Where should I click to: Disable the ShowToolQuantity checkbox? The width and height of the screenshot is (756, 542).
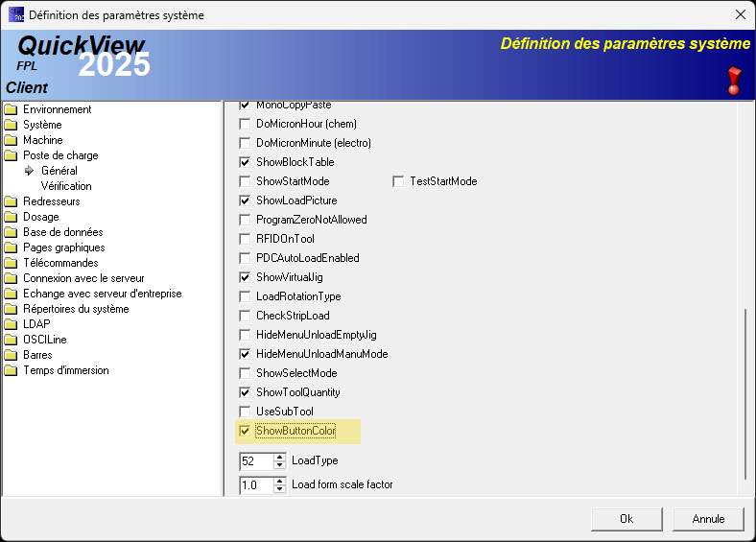click(x=245, y=392)
